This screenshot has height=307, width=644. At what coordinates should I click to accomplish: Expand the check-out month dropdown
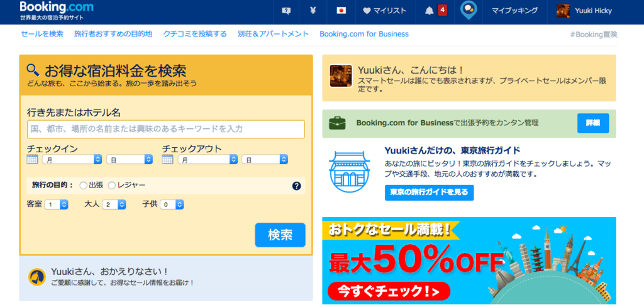[208, 159]
